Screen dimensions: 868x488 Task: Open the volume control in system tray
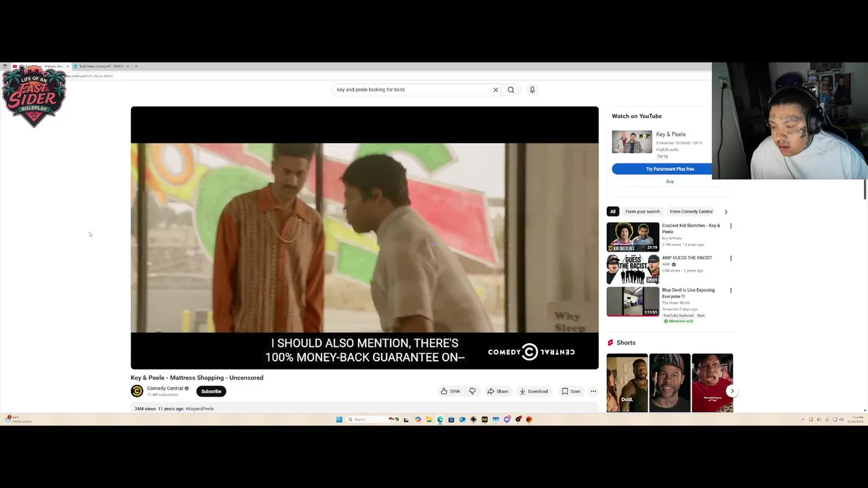tap(842, 420)
